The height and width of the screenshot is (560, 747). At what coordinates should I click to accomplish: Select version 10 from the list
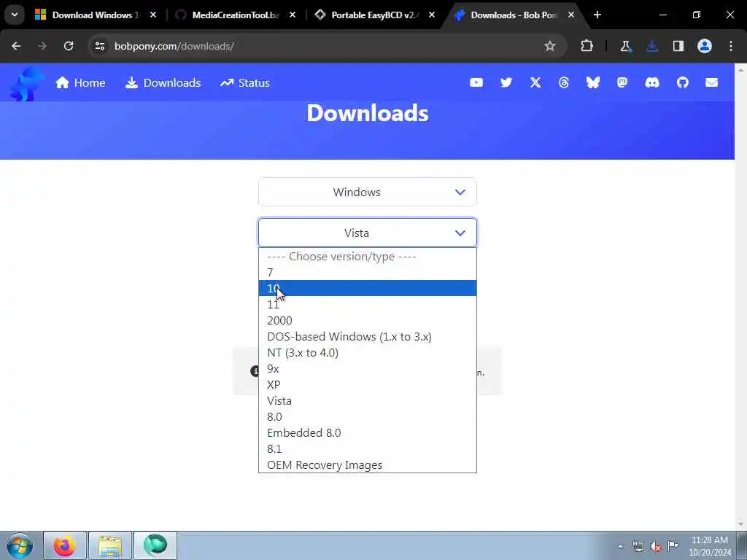[x=368, y=288]
